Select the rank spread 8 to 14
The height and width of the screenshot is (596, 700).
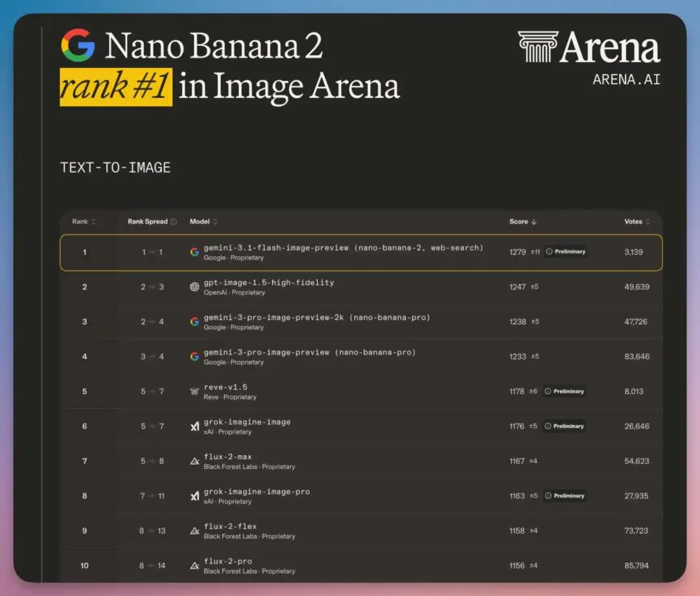(x=152, y=566)
